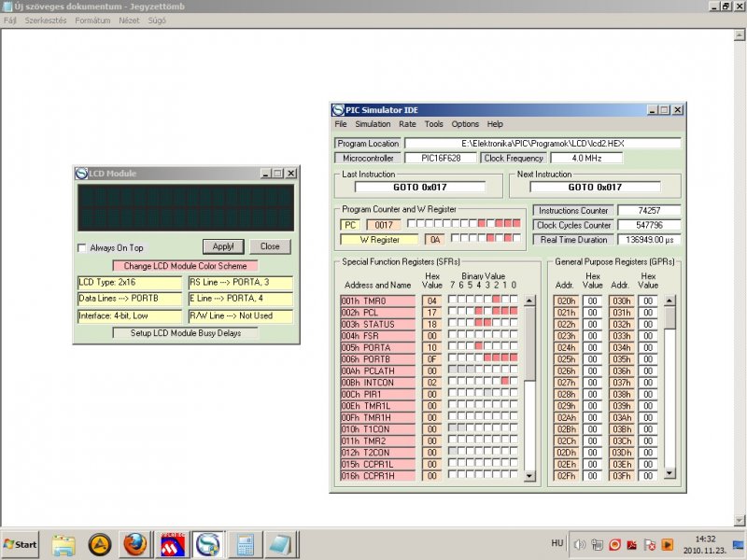Viewport: 747px width, 560px height.
Task: Switch to the Notepad taskbar icon
Action: coord(281,544)
